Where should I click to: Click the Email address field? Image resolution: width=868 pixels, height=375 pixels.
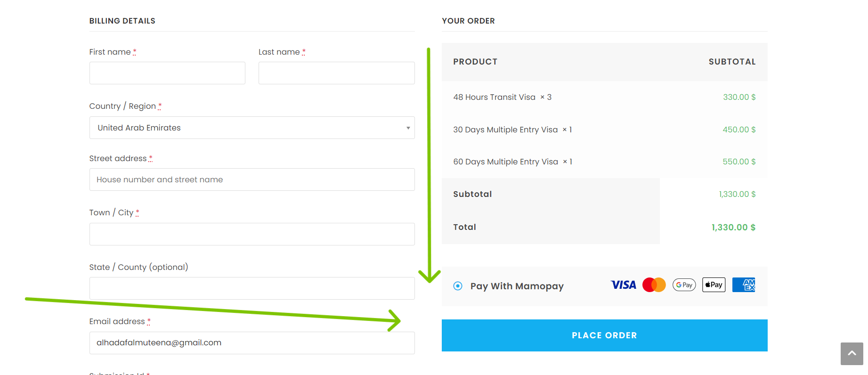tap(252, 343)
